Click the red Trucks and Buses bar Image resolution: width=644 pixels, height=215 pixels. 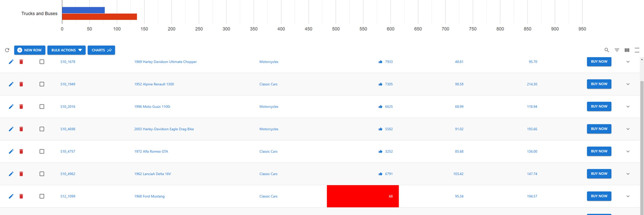click(100, 17)
